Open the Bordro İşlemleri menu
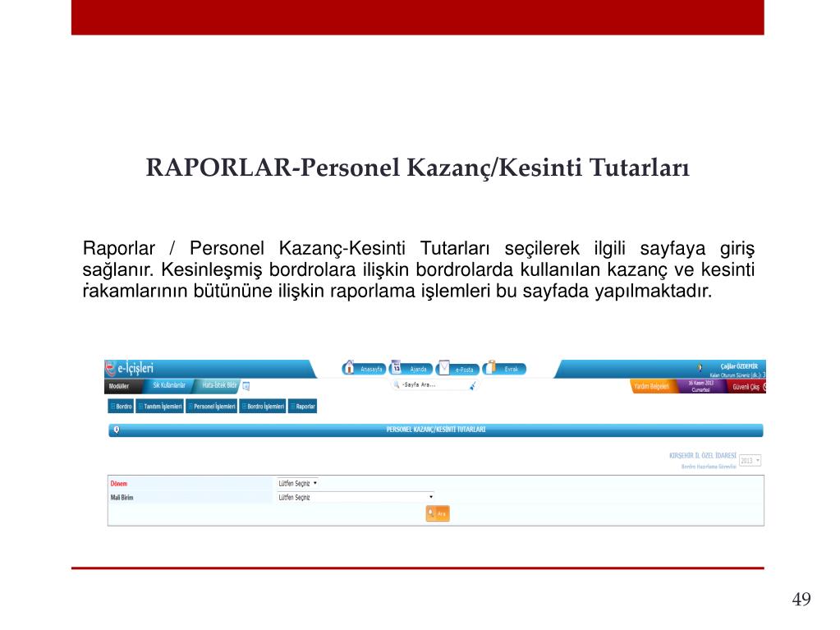The width and height of the screenshot is (840, 630). pos(263,407)
